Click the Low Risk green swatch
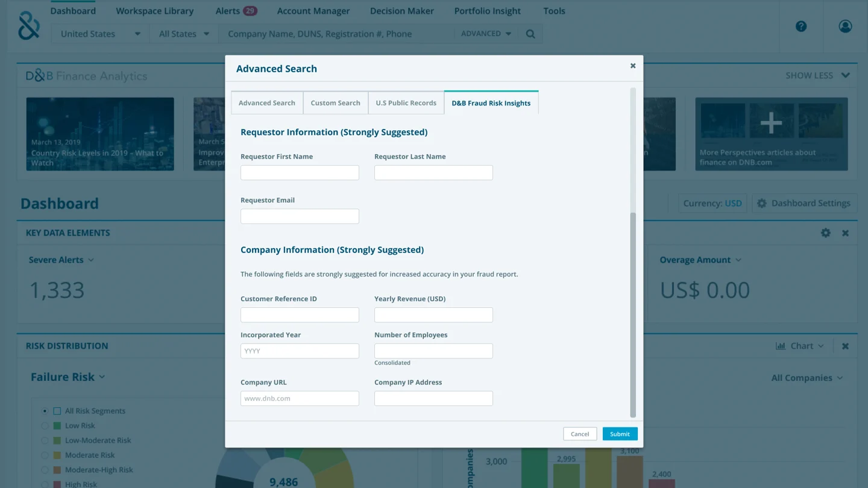This screenshot has height=488, width=868. click(x=57, y=425)
